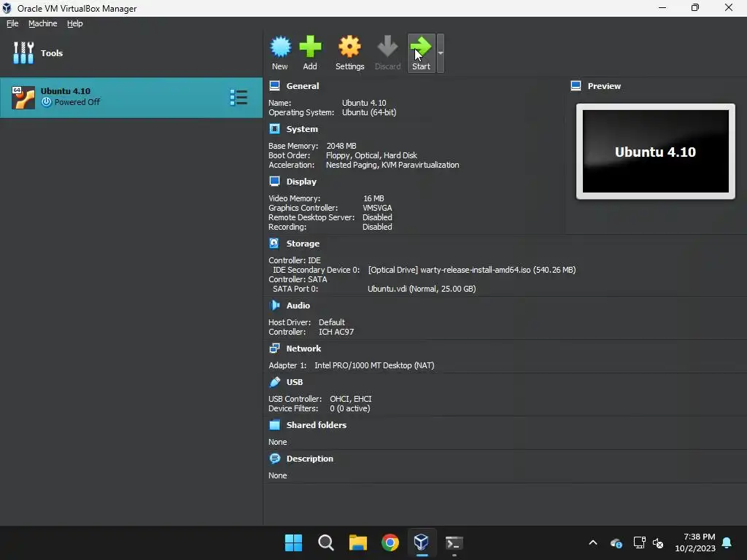Click the 2048 MB base memory value
The width and height of the screenshot is (747, 560).
[x=341, y=146]
